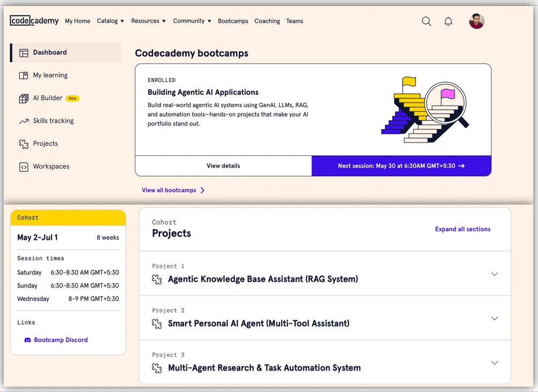The height and width of the screenshot is (392, 538).
Task: Open the Resources dropdown menu
Action: 148,21
